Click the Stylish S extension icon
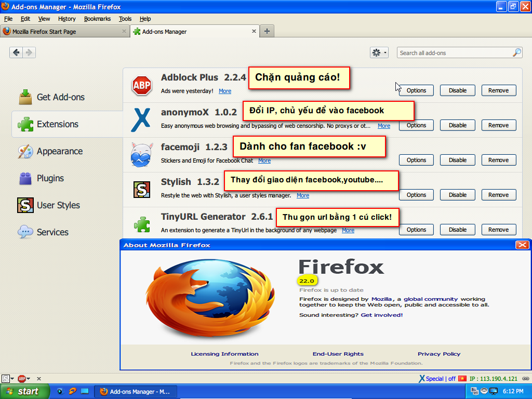Image resolution: width=532 pixels, height=399 pixels. 142,190
